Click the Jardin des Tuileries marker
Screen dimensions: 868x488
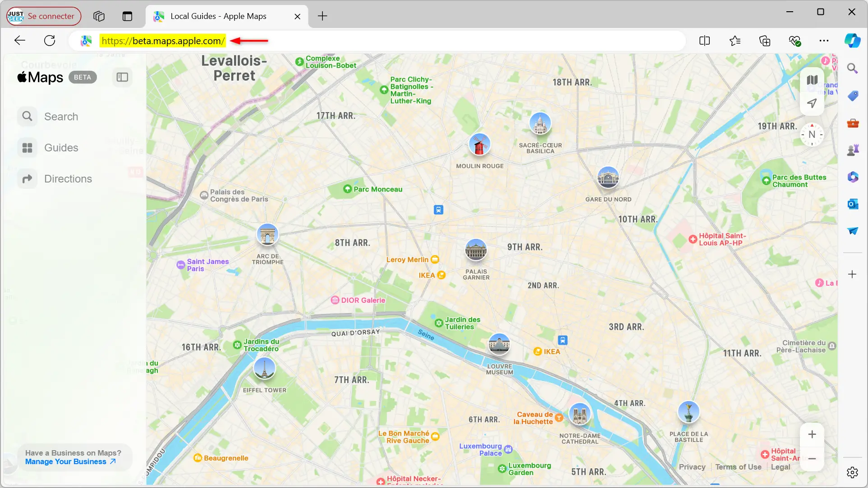(x=439, y=323)
